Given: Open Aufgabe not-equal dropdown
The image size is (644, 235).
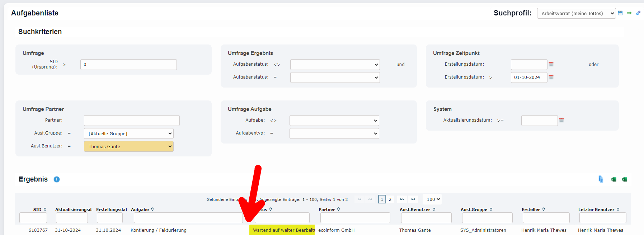Looking at the screenshot, I should tap(334, 121).
